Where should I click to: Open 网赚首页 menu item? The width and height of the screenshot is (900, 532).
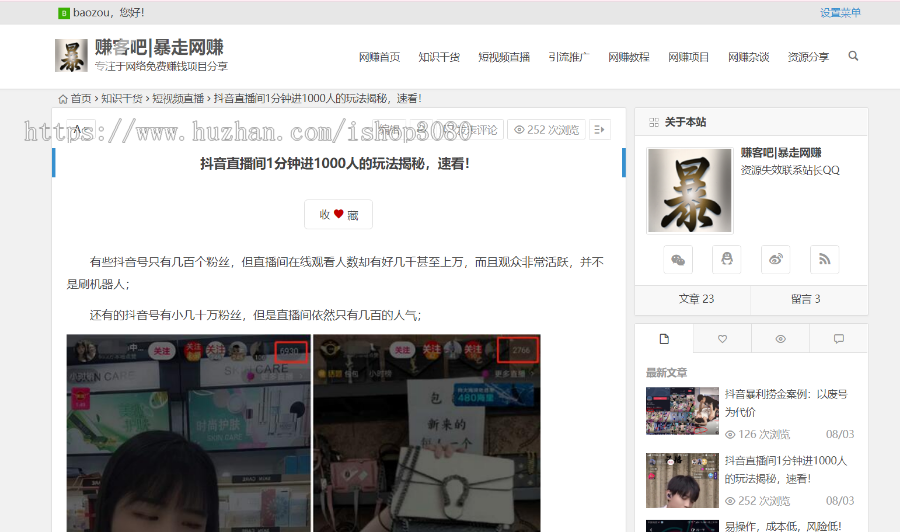point(379,57)
